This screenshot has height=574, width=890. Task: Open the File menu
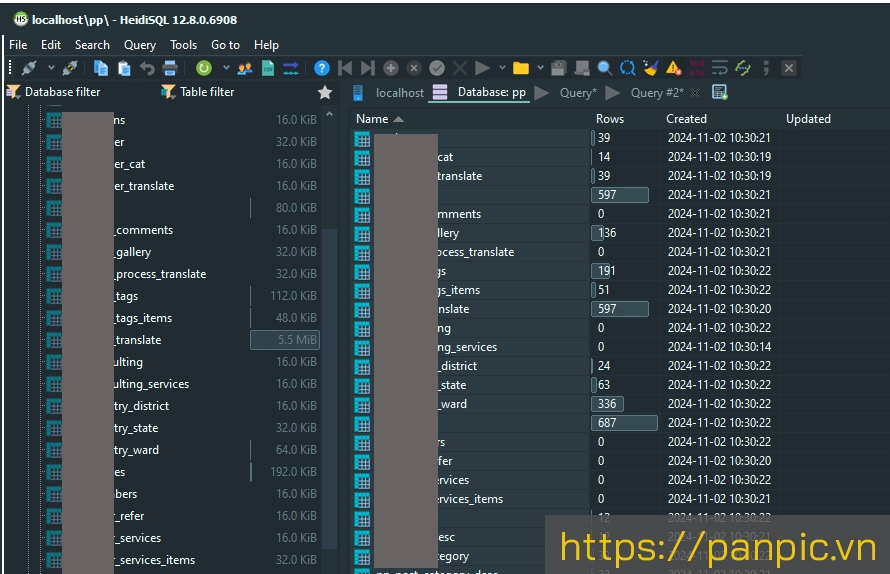pos(18,45)
